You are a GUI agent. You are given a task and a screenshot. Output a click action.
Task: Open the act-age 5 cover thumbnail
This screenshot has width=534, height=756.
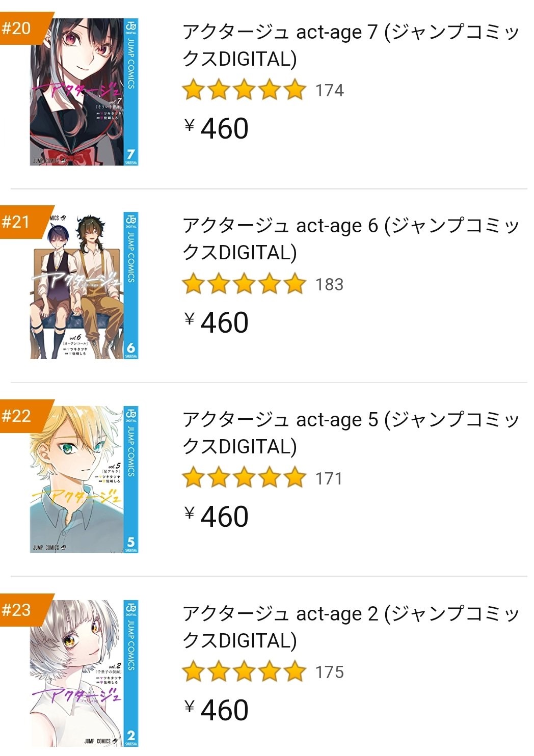(x=84, y=479)
